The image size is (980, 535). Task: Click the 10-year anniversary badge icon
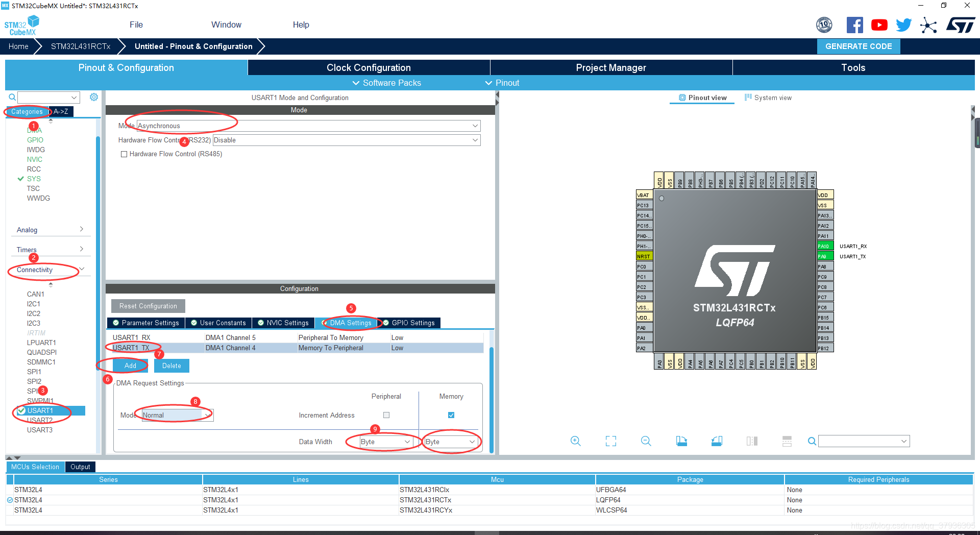tap(824, 25)
